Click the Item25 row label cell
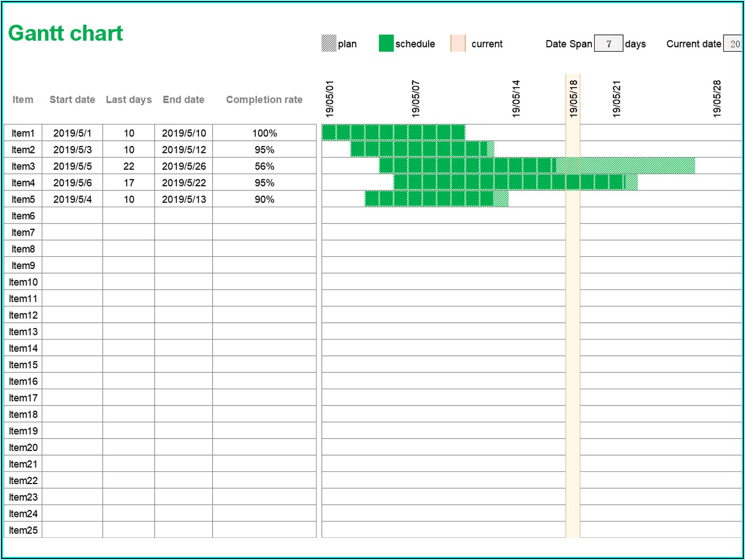 tap(23, 530)
